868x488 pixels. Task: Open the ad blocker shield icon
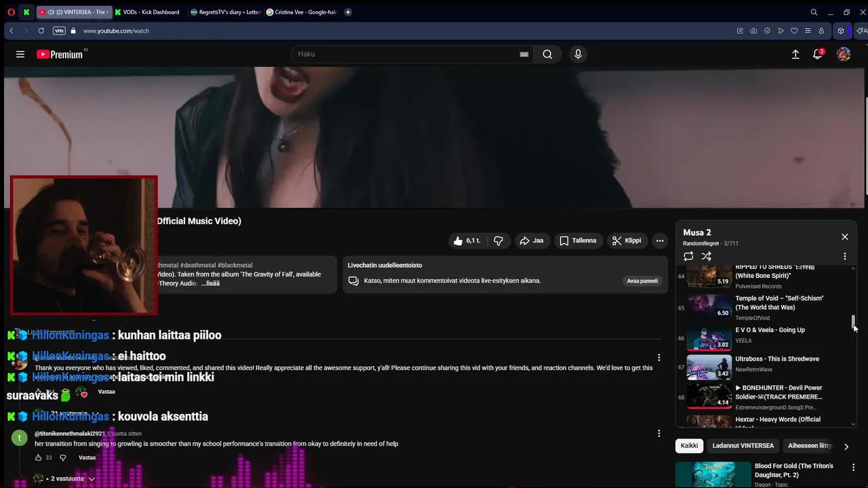[767, 30]
